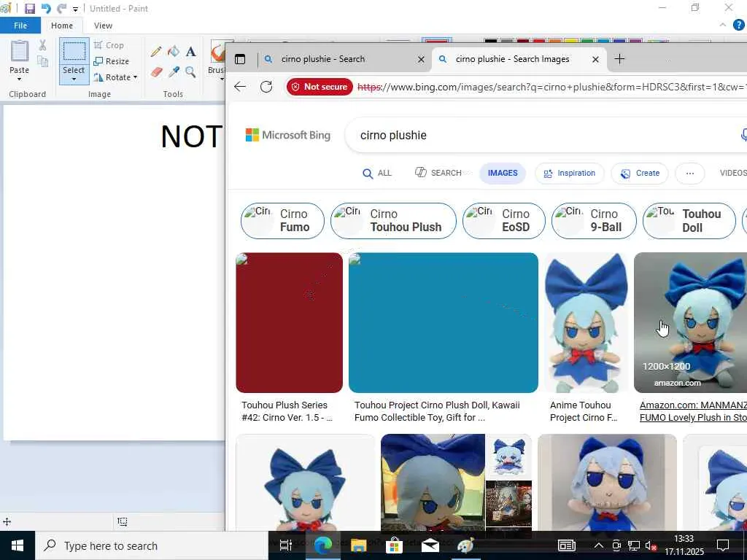Image resolution: width=747 pixels, height=560 pixels.
Task: Close the 'cirno plushie - Search' tab
Action: [x=421, y=60]
